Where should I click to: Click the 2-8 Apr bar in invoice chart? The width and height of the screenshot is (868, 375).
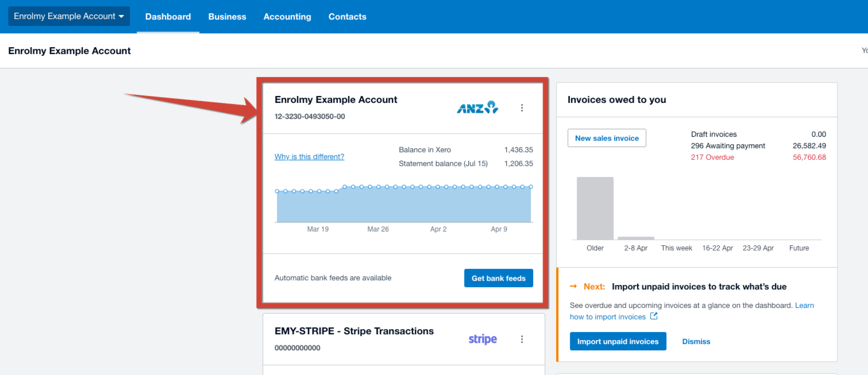point(636,238)
